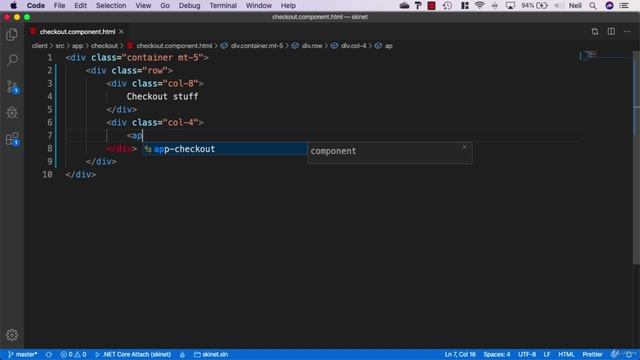Close the suggestion details panel
This screenshot has height=360, width=640.
464,147
